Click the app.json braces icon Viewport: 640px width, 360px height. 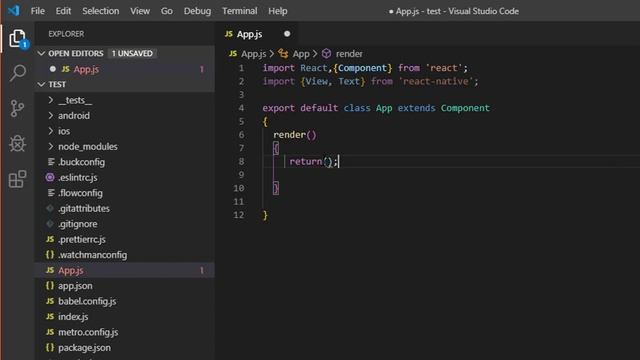coord(50,286)
